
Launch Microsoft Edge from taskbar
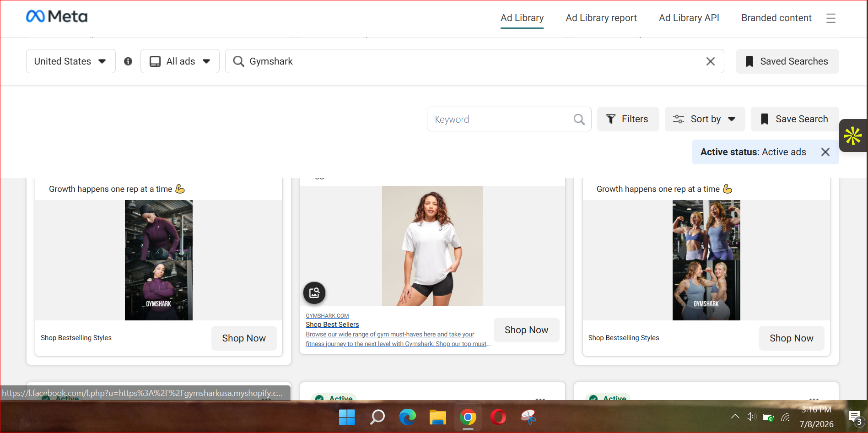407,417
